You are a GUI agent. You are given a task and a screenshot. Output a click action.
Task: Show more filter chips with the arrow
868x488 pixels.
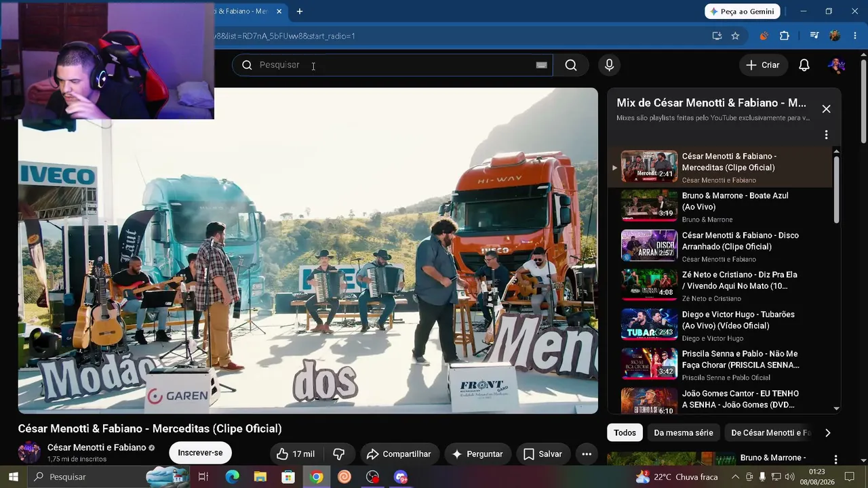(x=827, y=432)
